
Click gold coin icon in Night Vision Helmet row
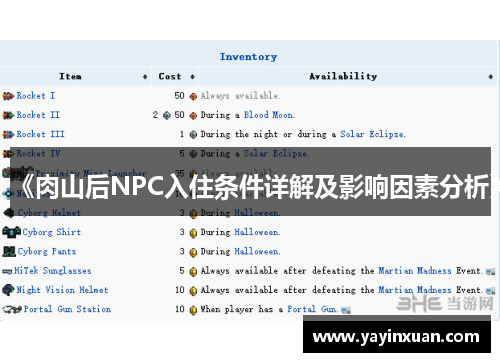pos(193,291)
